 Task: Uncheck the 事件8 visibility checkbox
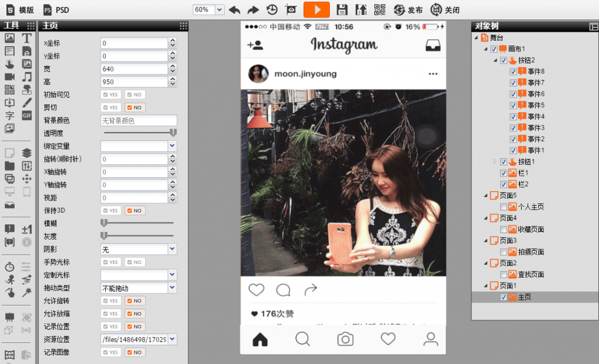[x=513, y=71]
